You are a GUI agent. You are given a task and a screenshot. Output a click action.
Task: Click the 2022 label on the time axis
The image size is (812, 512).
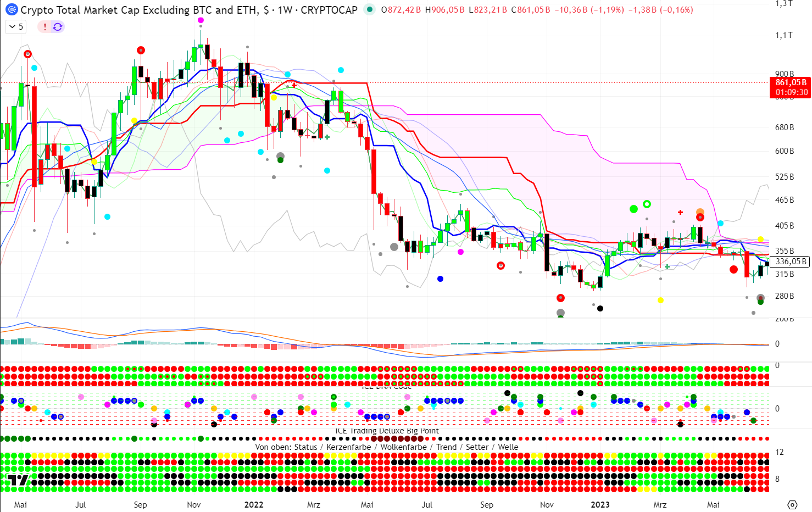click(253, 504)
